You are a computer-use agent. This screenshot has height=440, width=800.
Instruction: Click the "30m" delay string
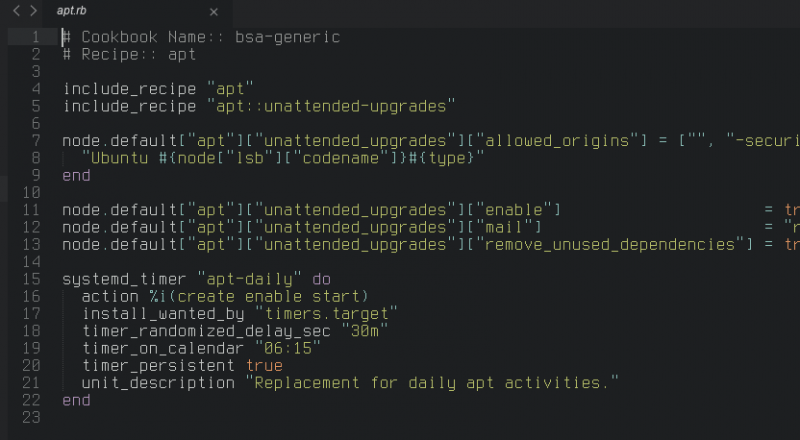365,331
